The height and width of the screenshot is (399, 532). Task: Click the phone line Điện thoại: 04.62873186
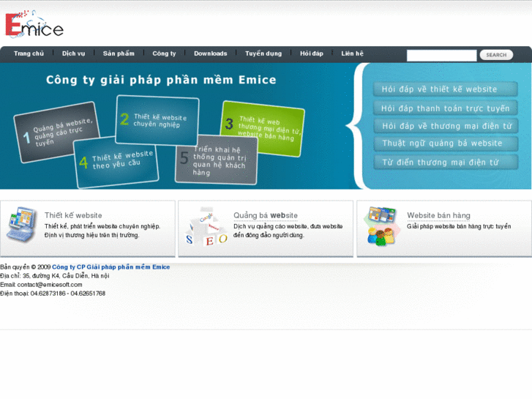[53, 294]
